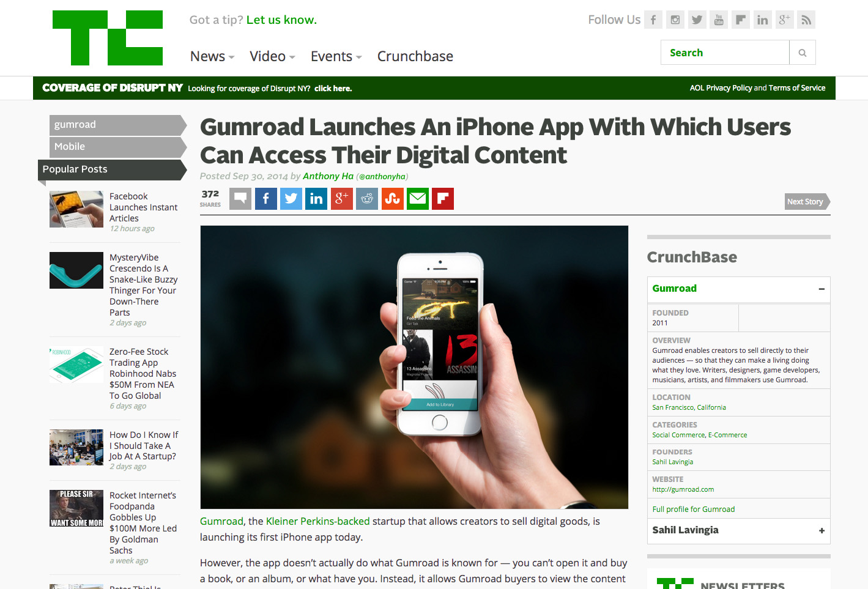Share article on StumbleUpon
The height and width of the screenshot is (589, 868).
pyautogui.click(x=392, y=199)
